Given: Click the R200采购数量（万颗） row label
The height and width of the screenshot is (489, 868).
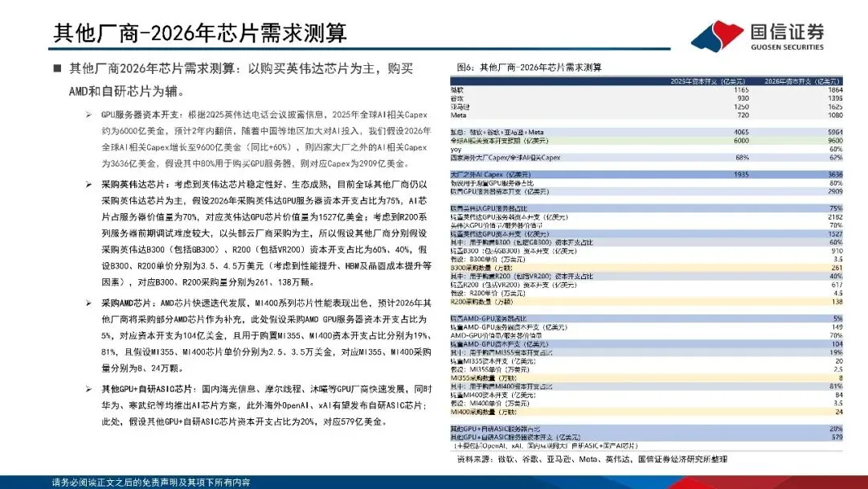Looking at the screenshot, I should 481,302.
